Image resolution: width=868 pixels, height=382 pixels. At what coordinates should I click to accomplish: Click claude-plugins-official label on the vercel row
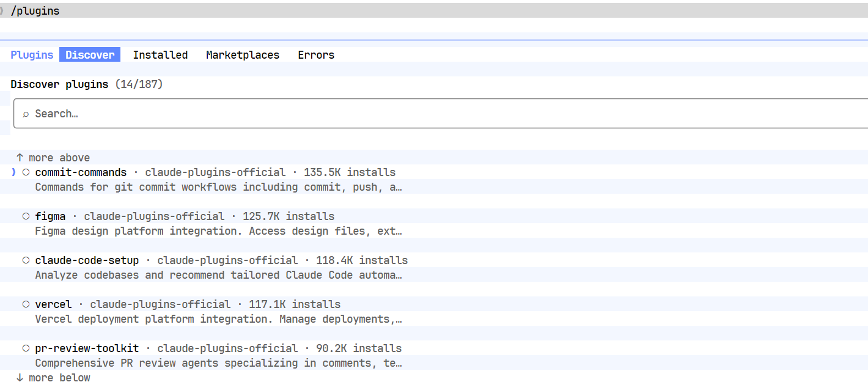[160, 304]
